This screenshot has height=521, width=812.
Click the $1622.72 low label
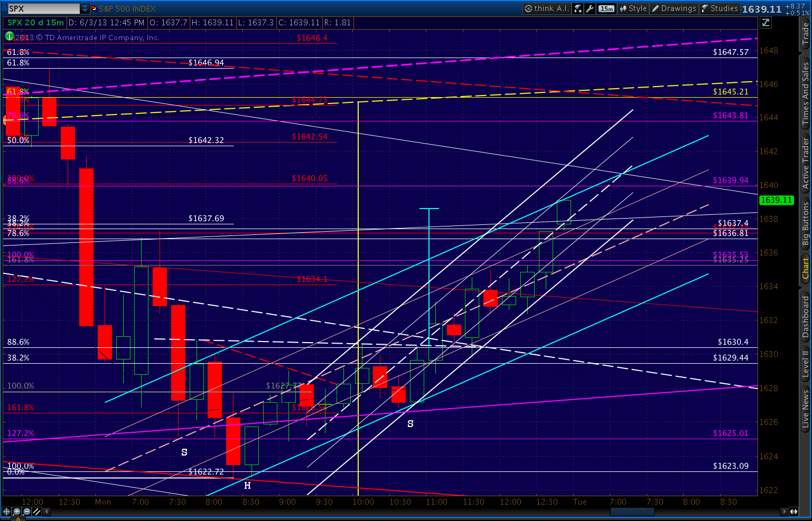(206, 471)
